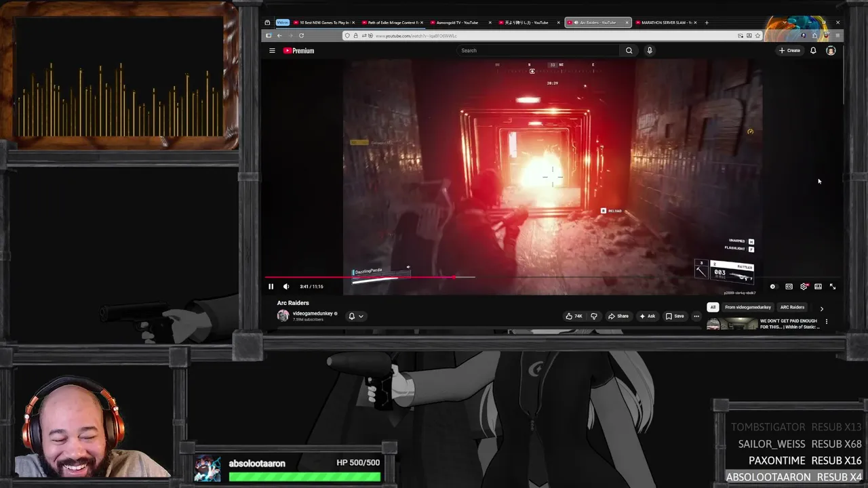This screenshot has width=868, height=488.
Task: Click the Arc Raiders video title
Action: [293, 303]
